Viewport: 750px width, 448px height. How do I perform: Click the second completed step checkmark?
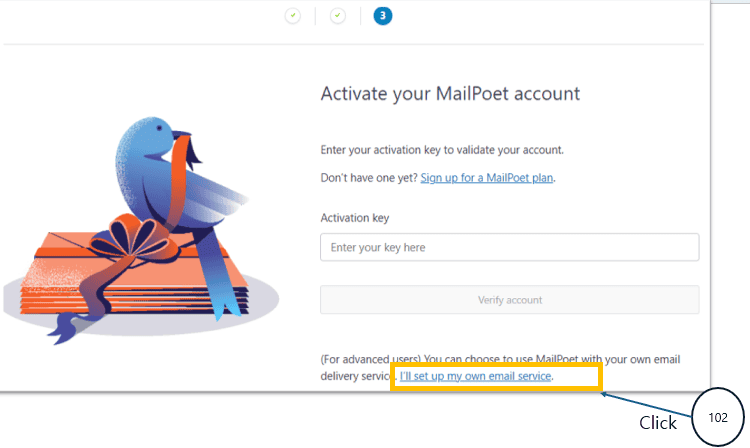coord(338,16)
